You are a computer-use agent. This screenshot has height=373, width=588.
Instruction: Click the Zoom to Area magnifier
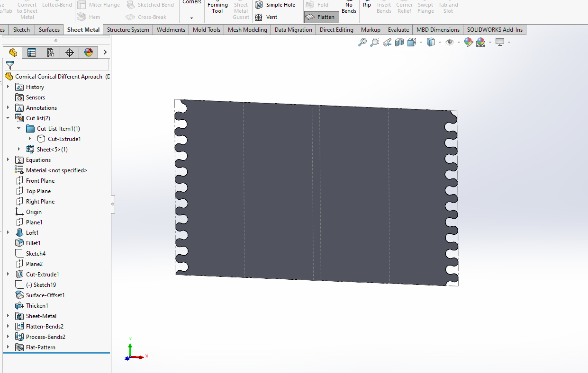375,42
